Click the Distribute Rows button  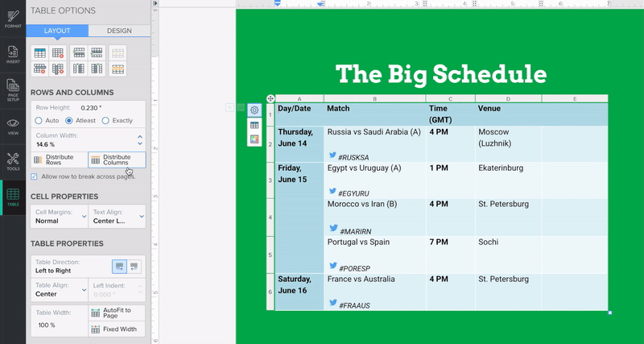pyautogui.click(x=58, y=160)
